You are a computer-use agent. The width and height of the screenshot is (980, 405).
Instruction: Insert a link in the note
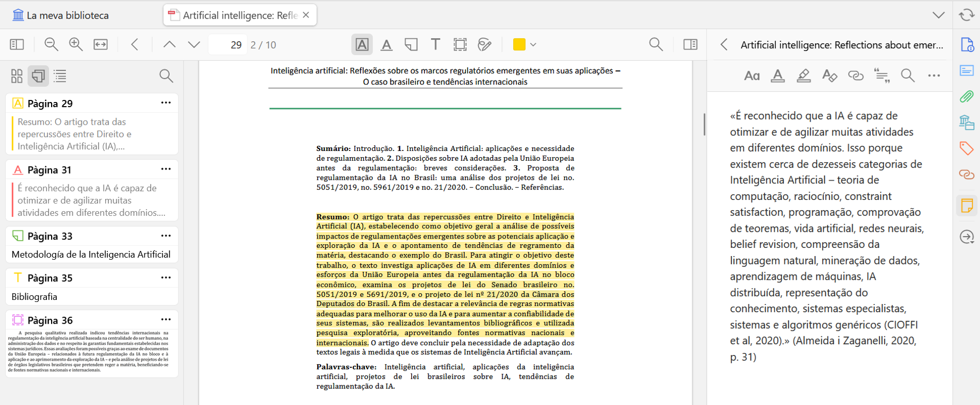(x=856, y=76)
